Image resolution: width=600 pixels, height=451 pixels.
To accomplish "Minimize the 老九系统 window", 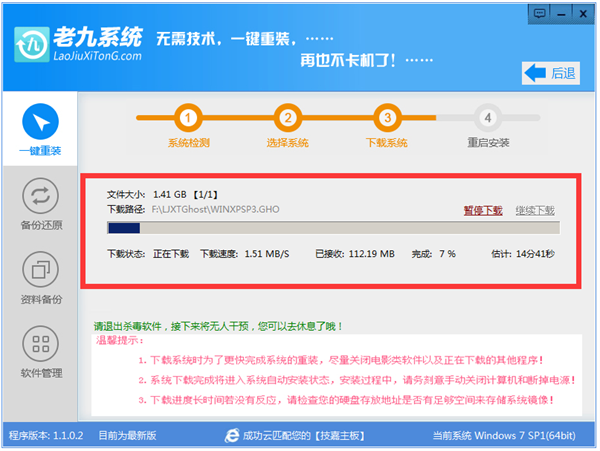I will (x=562, y=12).
